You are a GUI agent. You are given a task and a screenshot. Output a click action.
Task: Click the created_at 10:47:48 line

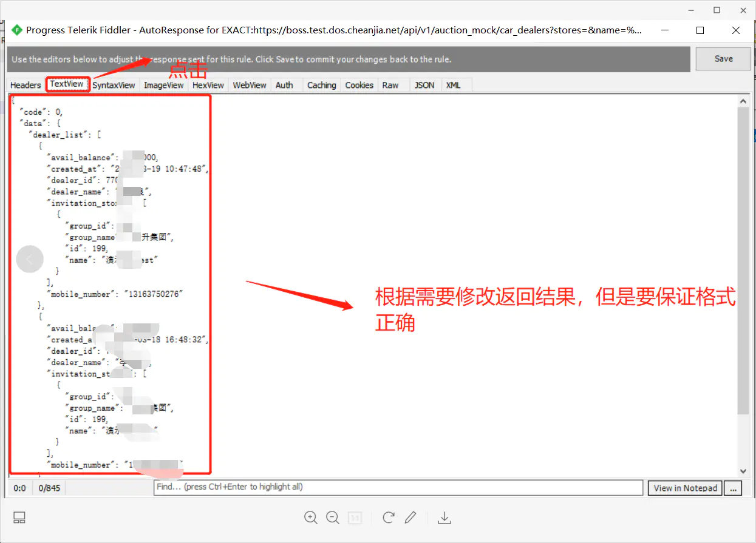tap(128, 169)
